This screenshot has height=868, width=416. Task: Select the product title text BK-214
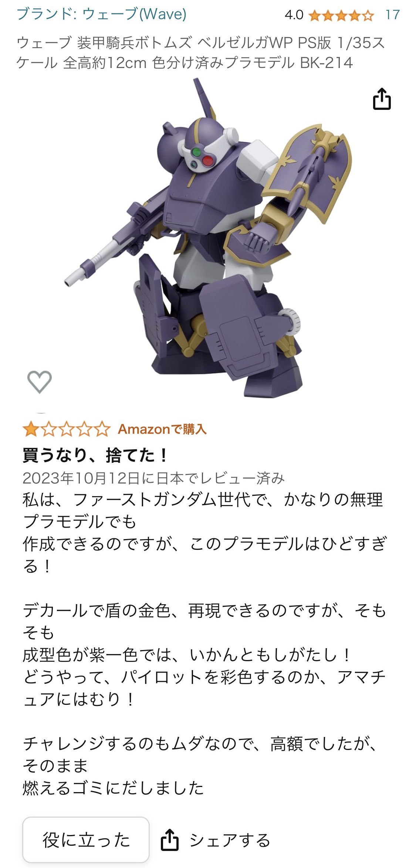[x=326, y=63]
